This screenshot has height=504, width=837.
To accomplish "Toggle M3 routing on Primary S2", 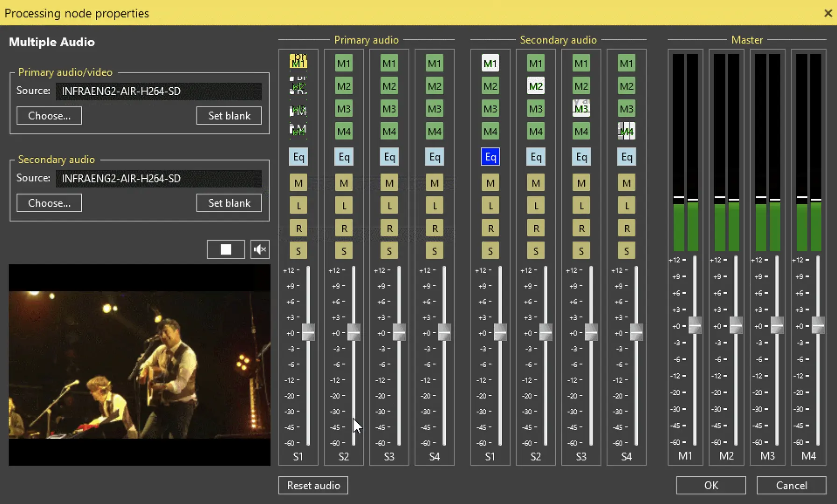I will coord(344,109).
